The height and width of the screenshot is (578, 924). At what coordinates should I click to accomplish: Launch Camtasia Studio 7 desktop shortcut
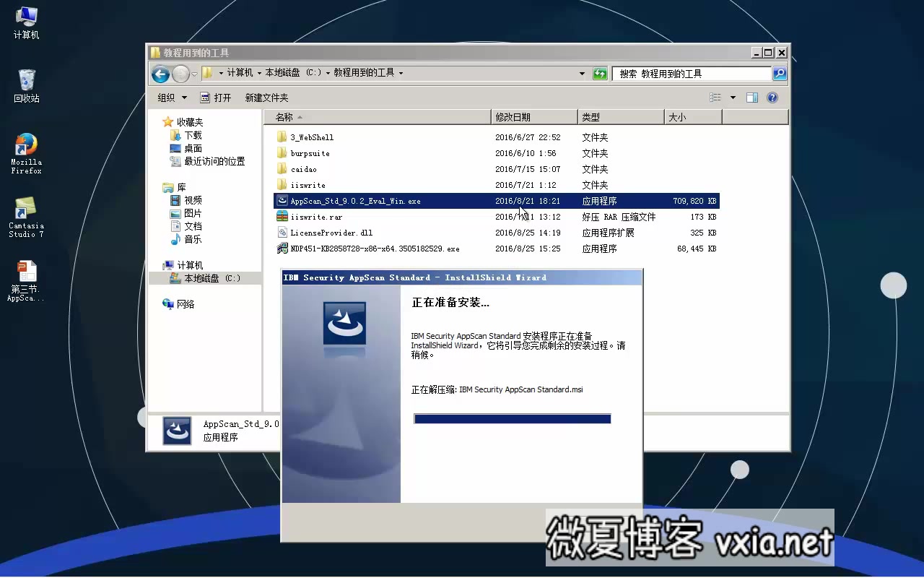pos(27,217)
